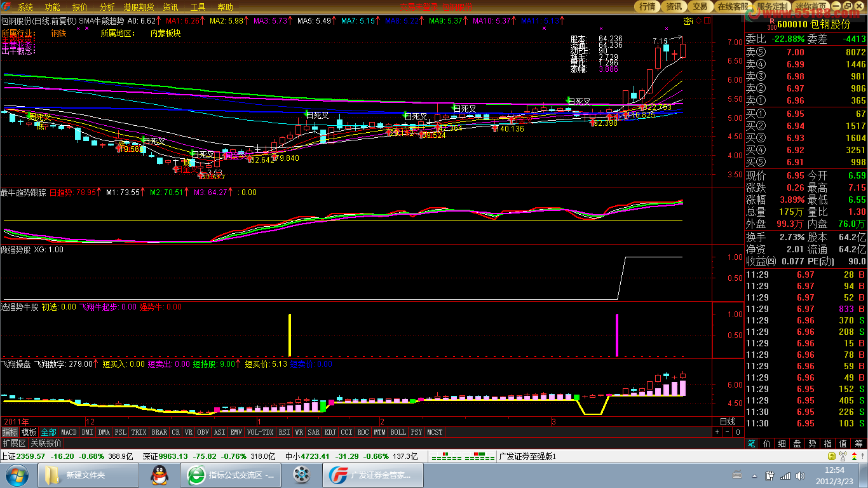Click the 0 reset button under 日线
This screenshot has height=488, width=868.
tap(738, 432)
